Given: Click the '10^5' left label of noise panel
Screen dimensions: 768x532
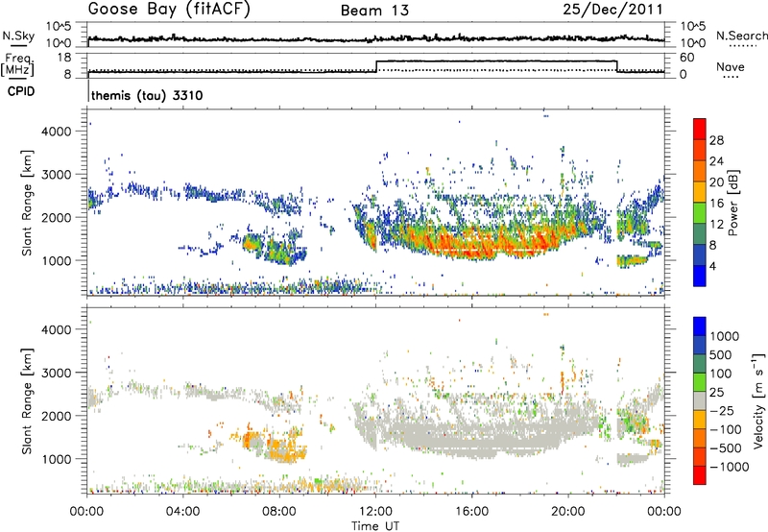Looking at the screenshot, I should pyautogui.click(x=59, y=26).
